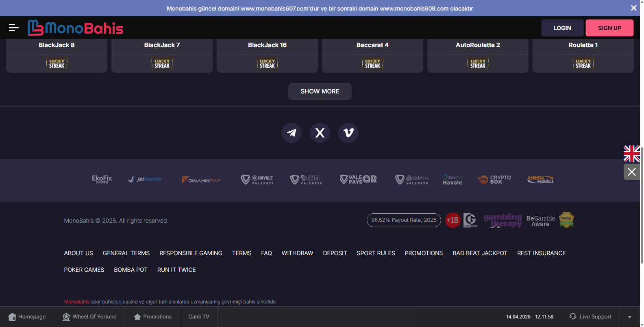
Task: Go to Homepage in bottom bar
Action: click(x=27, y=317)
